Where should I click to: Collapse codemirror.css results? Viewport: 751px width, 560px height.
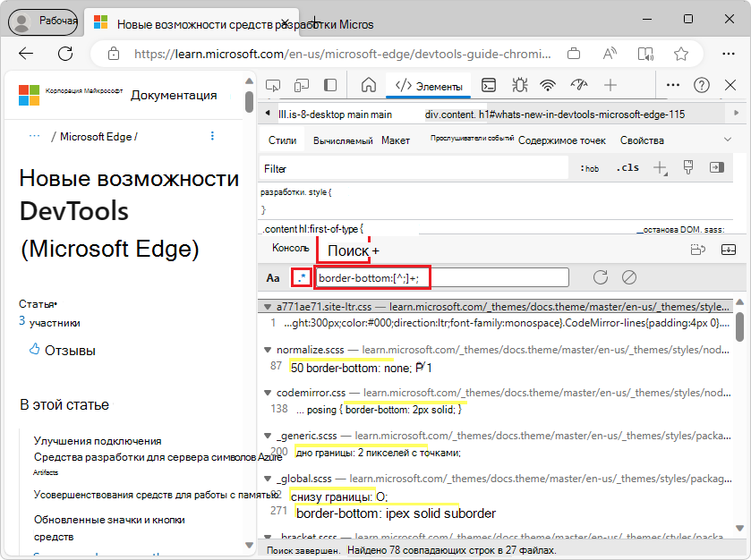268,393
